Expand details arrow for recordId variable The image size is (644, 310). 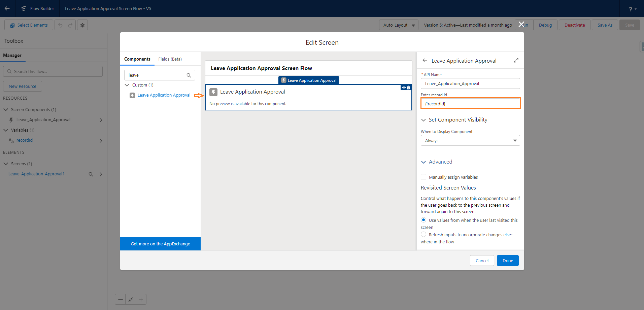pyautogui.click(x=101, y=141)
